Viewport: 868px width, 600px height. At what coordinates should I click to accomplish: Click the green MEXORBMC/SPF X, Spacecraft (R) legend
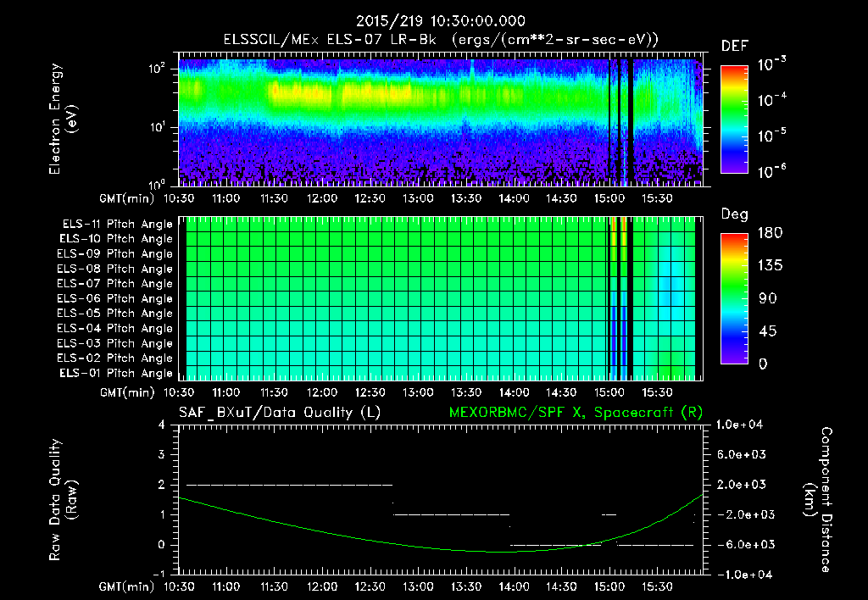point(576,413)
